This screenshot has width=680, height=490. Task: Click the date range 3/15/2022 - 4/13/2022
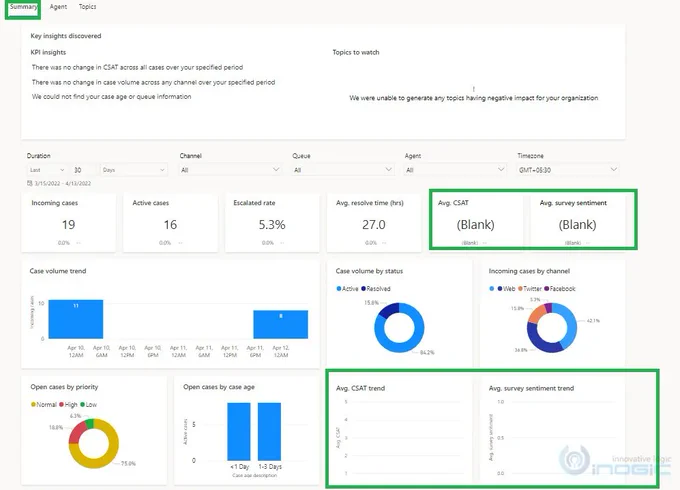click(63, 183)
